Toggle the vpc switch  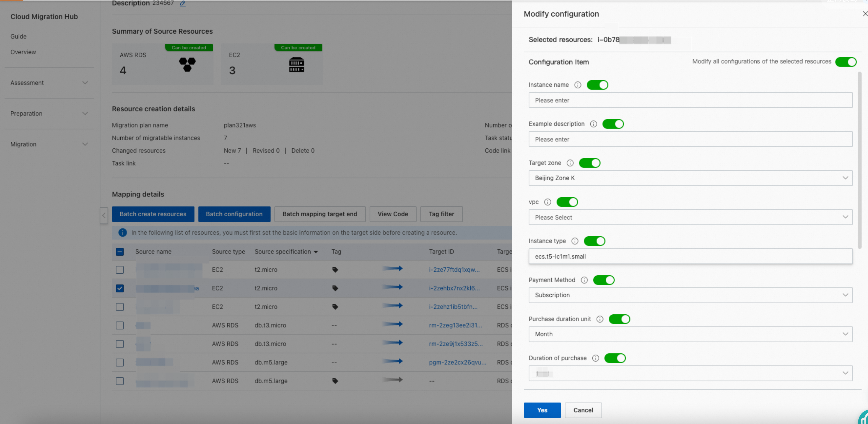(567, 202)
